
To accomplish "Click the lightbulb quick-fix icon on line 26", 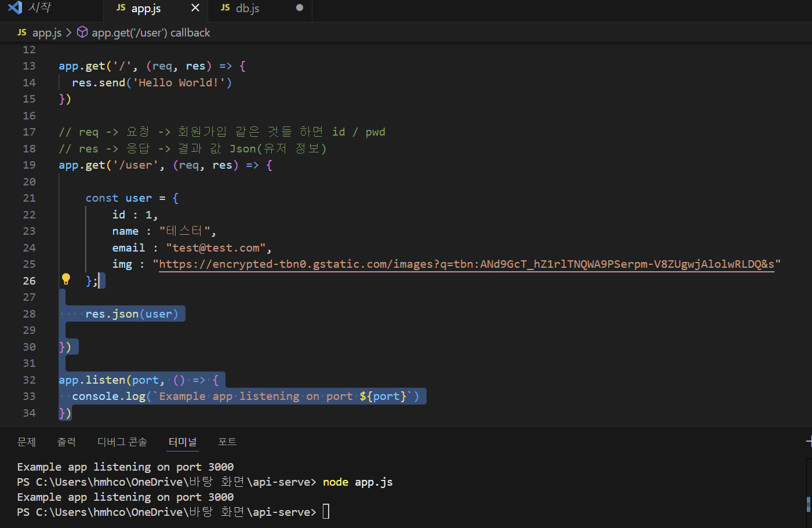I will [66, 279].
